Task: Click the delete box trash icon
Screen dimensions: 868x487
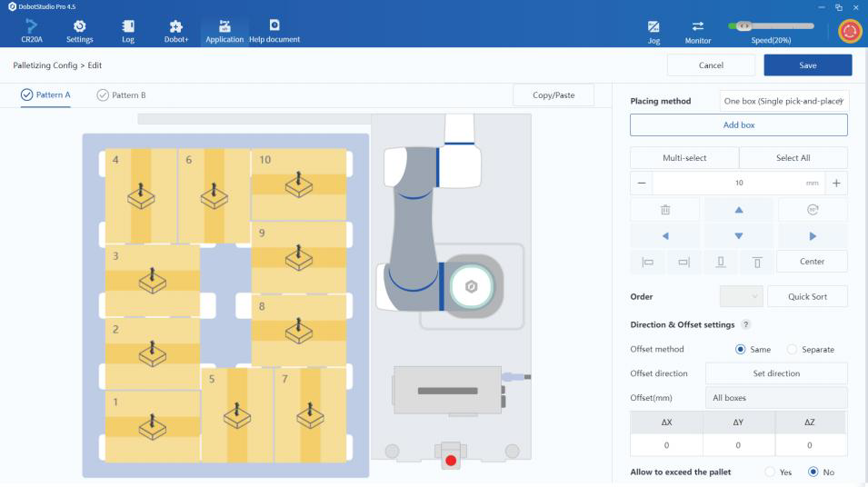Action: click(x=664, y=209)
